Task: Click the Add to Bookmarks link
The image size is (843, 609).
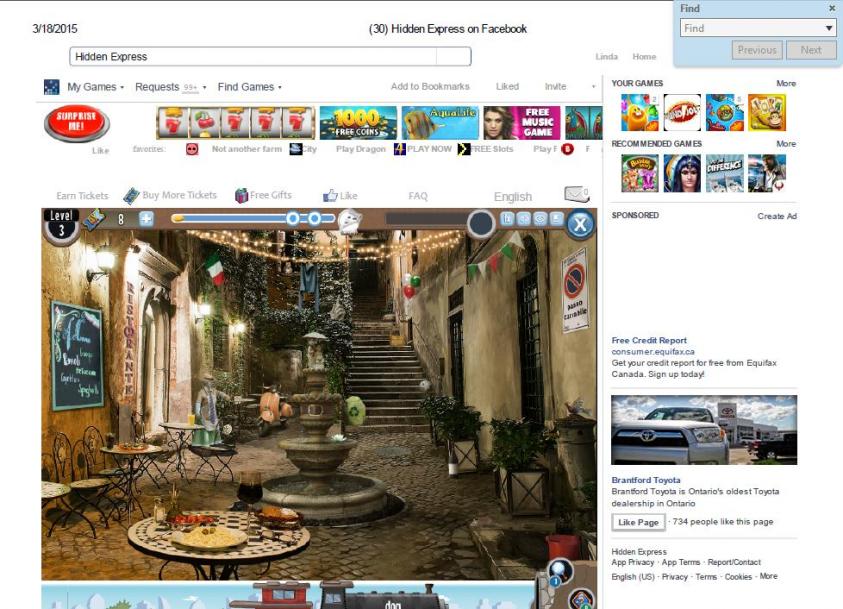Action: [x=430, y=87]
